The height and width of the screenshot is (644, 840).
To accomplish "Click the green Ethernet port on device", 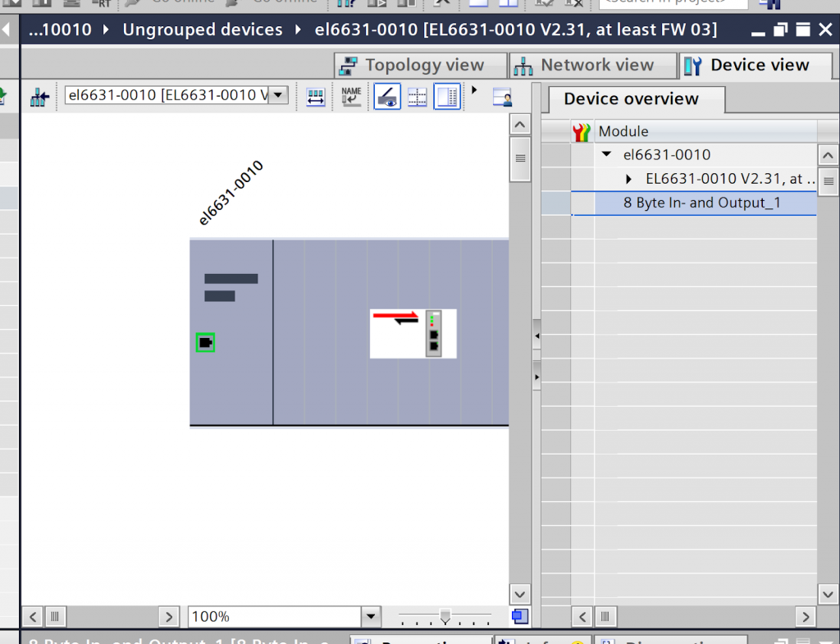I will (x=205, y=342).
